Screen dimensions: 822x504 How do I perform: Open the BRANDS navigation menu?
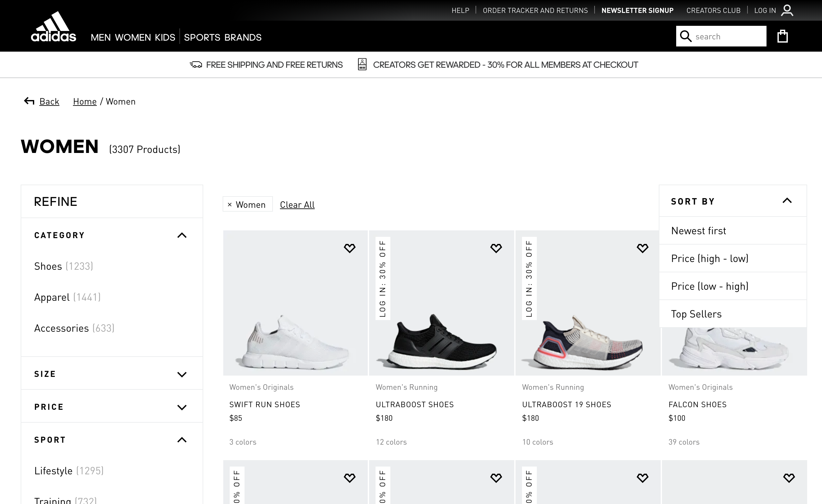(x=243, y=37)
